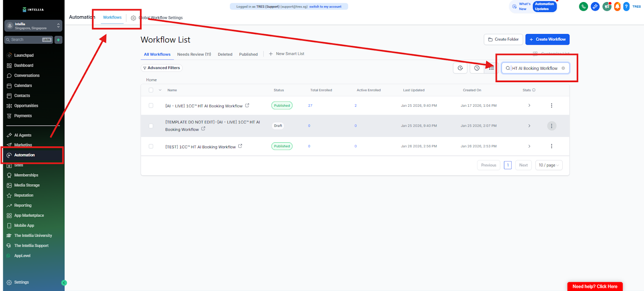Open the [TEST] workflow external-link icon
The image size is (644, 291).
coord(240,146)
